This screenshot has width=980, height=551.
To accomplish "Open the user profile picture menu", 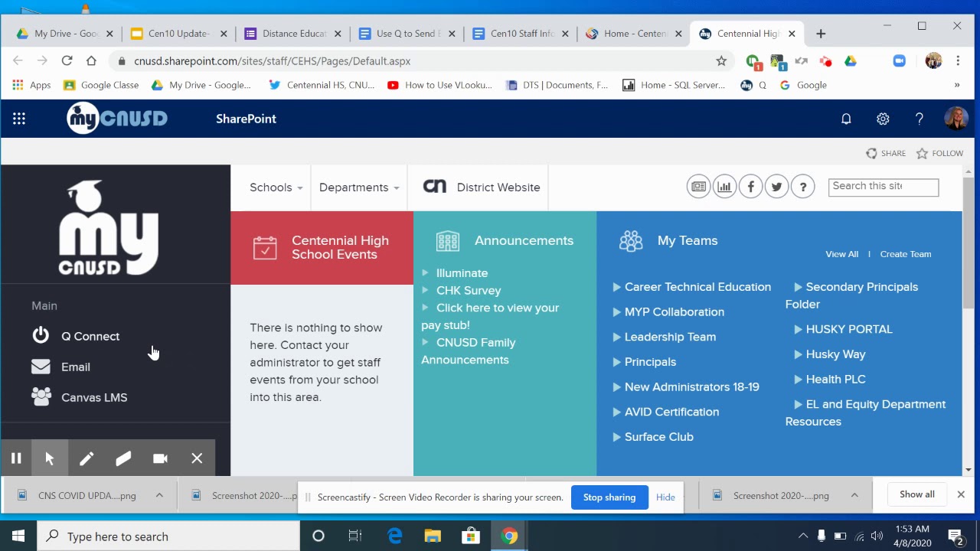I will point(956,119).
